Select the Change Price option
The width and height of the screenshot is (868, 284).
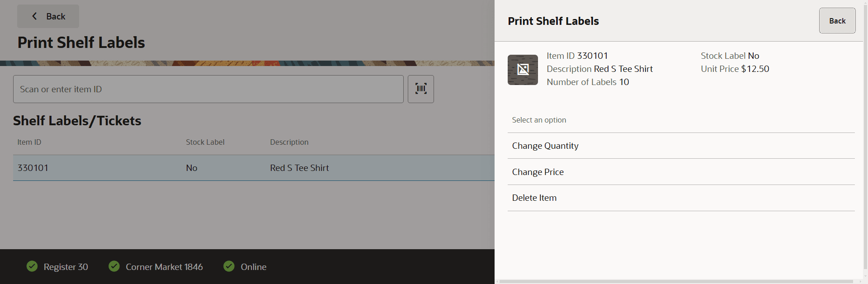[681, 172]
